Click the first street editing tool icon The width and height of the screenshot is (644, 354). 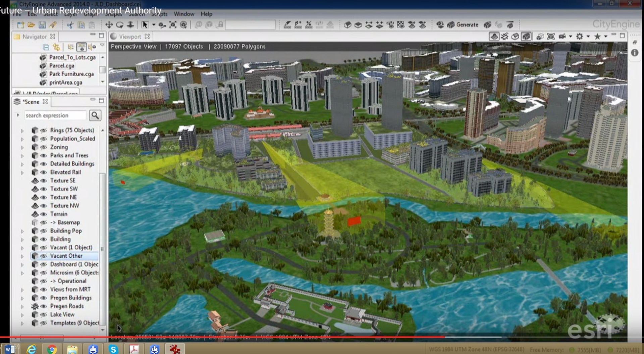287,25
